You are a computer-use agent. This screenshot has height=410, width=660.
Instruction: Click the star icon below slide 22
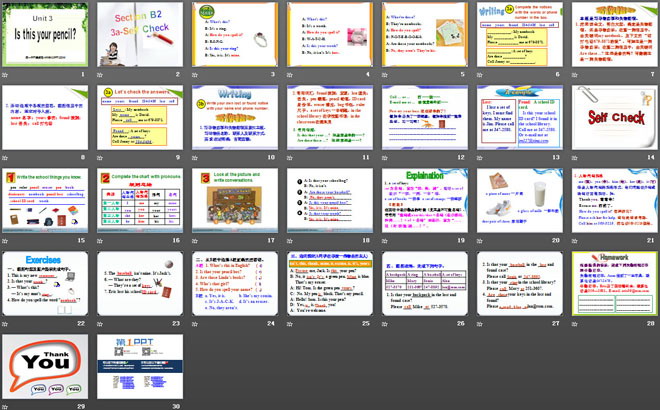5,323
